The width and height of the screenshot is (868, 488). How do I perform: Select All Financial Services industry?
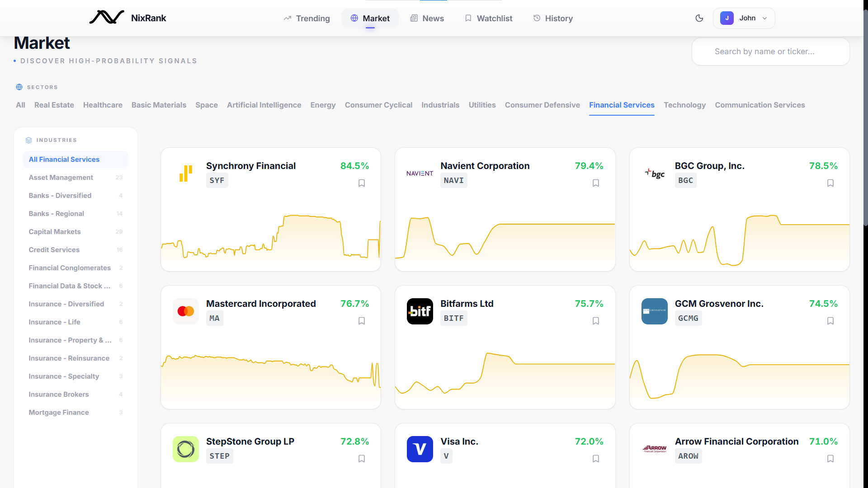[75, 160]
